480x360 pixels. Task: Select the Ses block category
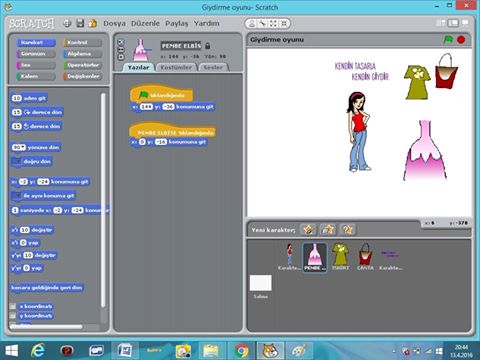pos(36,65)
